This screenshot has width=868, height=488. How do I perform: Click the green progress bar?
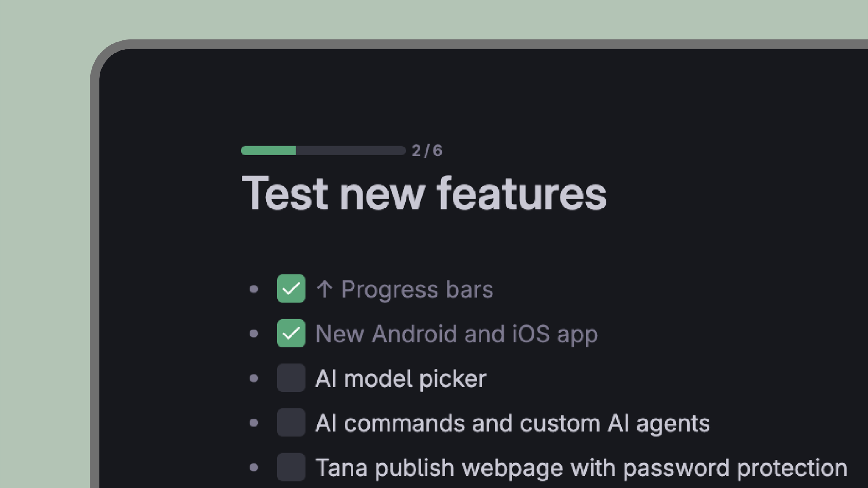[269, 150]
